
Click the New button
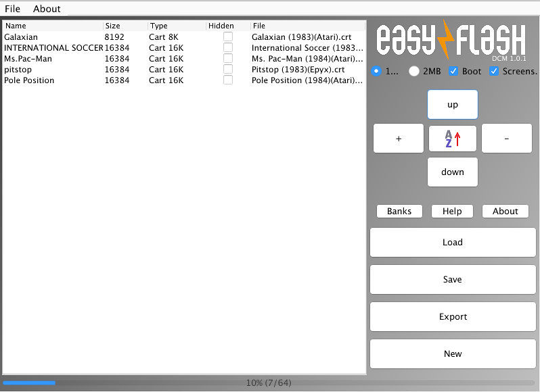click(453, 354)
